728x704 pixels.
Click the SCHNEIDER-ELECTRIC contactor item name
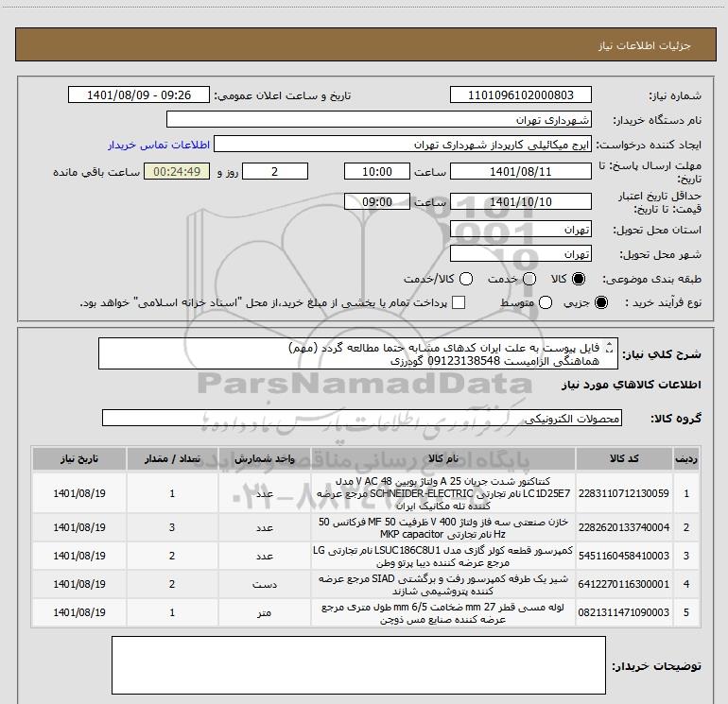pyautogui.click(x=442, y=493)
